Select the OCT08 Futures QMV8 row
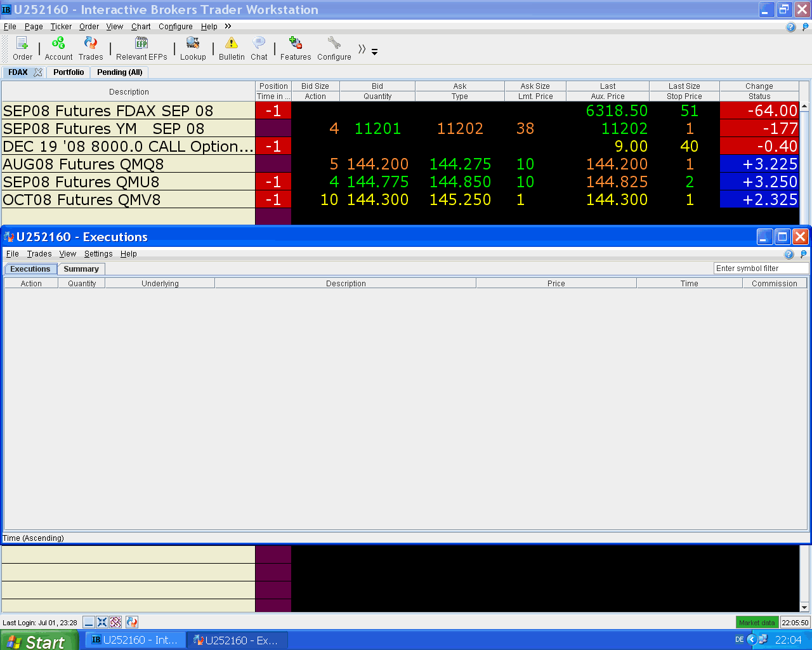 (400, 199)
